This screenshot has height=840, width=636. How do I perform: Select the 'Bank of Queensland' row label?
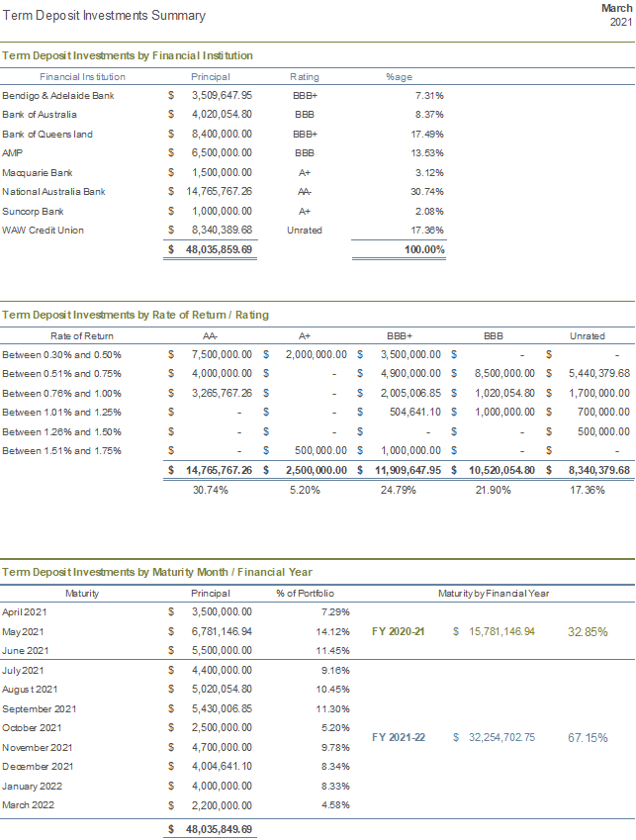pos(47,134)
